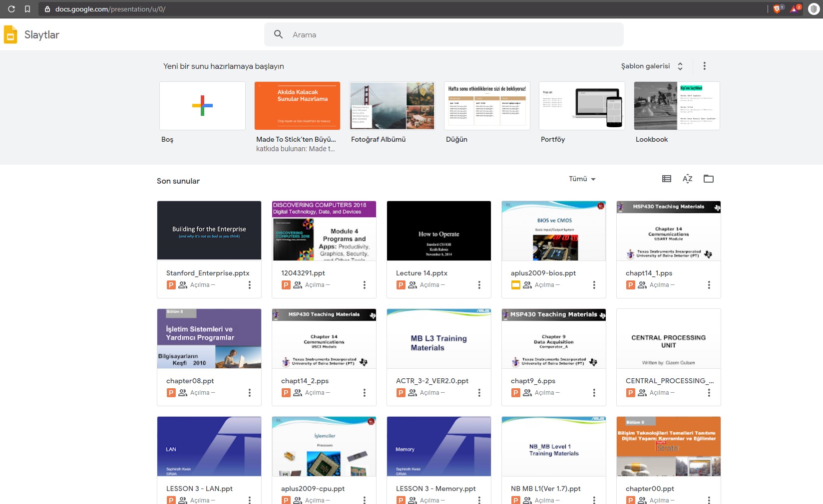This screenshot has height=504, width=823.
Task: Click the file name NB MB L1(Ver 1.7).ppt
Action: coord(546,489)
